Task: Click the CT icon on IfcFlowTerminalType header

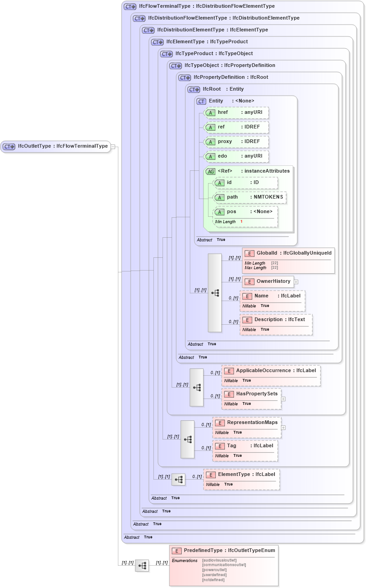Action: coord(128,6)
